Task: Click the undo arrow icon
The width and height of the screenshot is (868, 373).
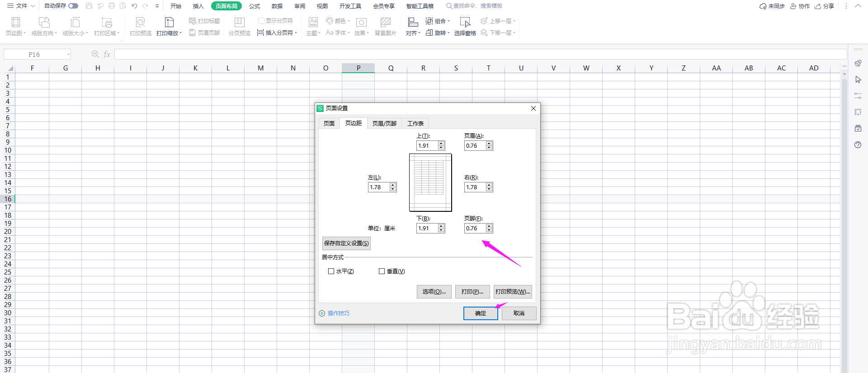Action: coord(134,6)
